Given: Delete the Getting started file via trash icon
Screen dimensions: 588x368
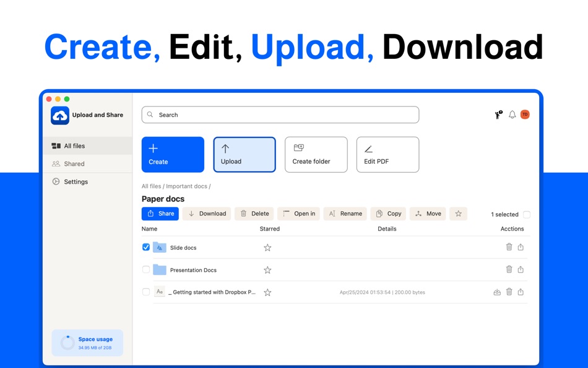Looking at the screenshot, I should click(509, 292).
